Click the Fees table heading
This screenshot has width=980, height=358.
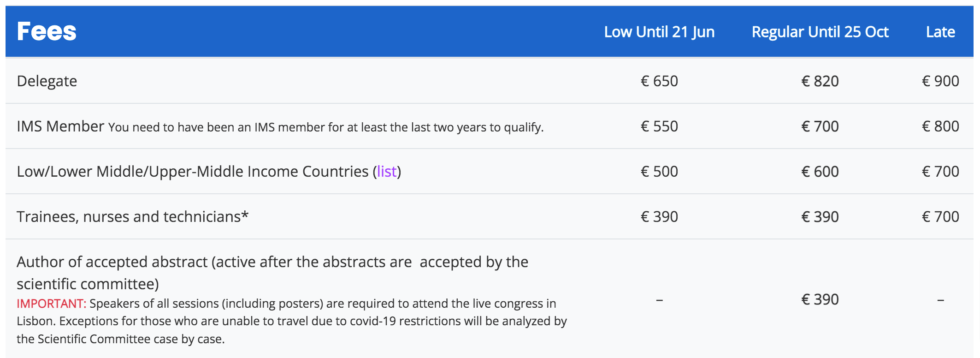(47, 31)
